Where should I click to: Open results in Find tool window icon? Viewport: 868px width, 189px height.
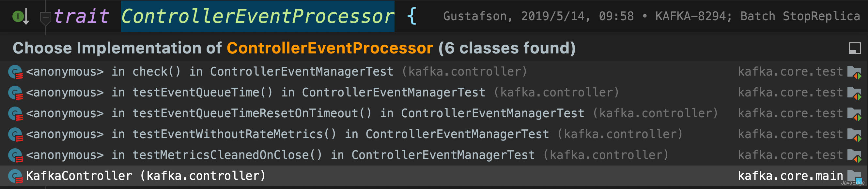click(855, 49)
